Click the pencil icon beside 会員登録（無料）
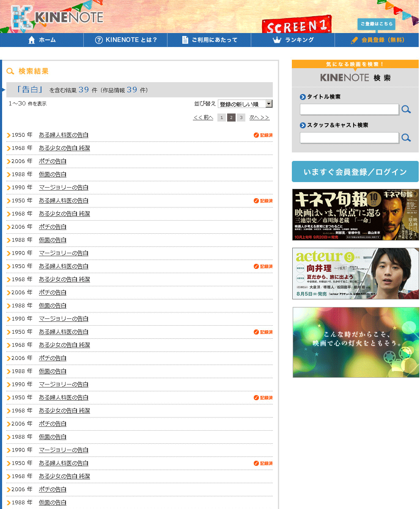420x509 pixels. (x=354, y=40)
